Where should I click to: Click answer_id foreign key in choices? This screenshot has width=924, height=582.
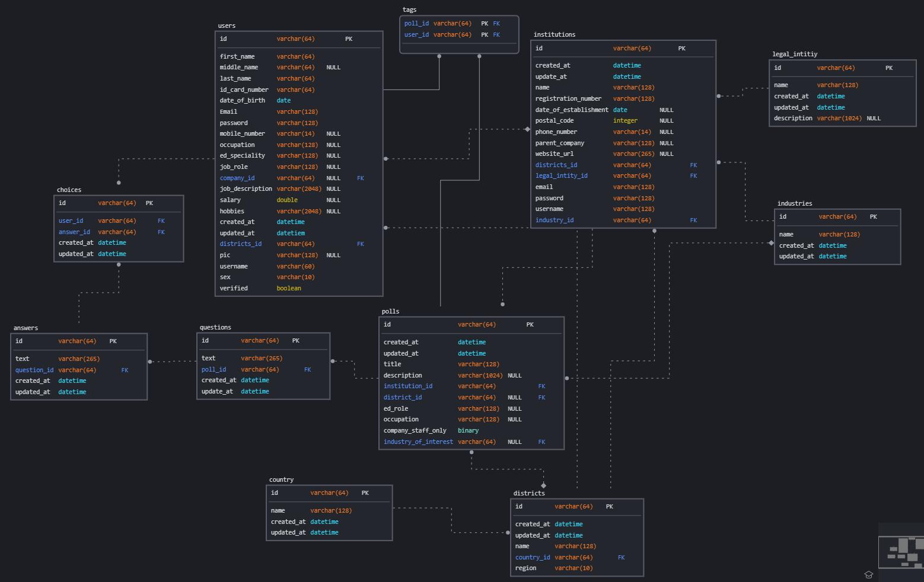pyautogui.click(x=119, y=232)
